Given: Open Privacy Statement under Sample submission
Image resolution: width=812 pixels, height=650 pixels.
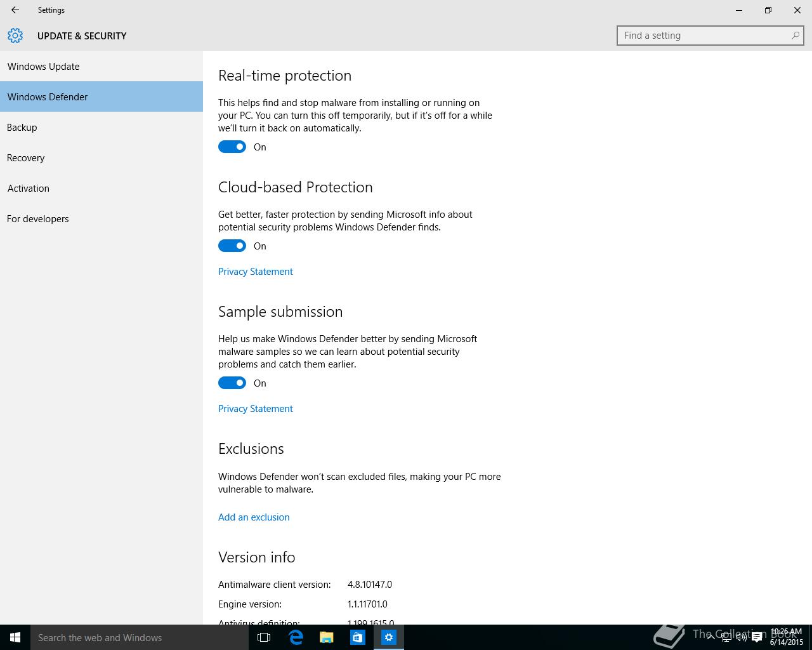Looking at the screenshot, I should [256, 408].
